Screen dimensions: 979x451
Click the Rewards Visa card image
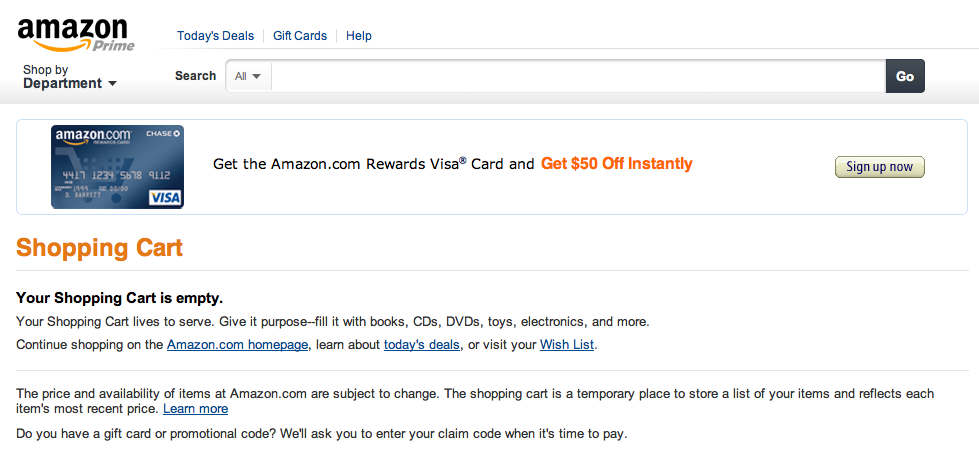(x=117, y=166)
